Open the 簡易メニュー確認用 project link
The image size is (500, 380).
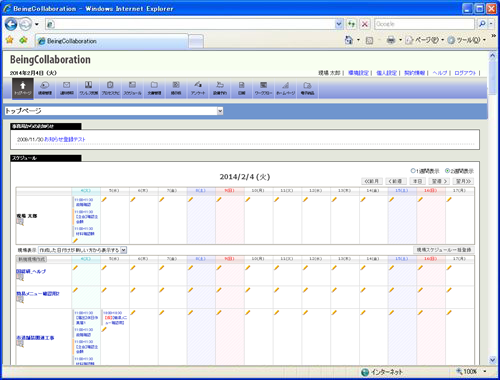click(x=38, y=294)
